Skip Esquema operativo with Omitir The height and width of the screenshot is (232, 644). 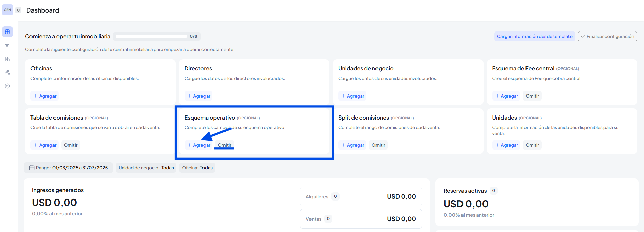point(224,145)
